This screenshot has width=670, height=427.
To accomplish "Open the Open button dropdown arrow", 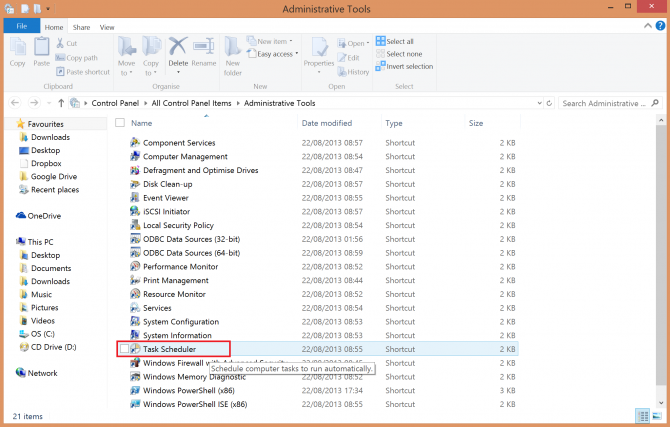I will pos(368,43).
